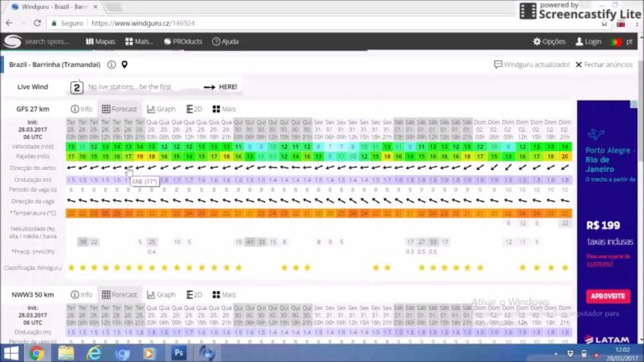This screenshot has width=644, height=362.
Task: Focus the search spots field
Action: click(47, 41)
